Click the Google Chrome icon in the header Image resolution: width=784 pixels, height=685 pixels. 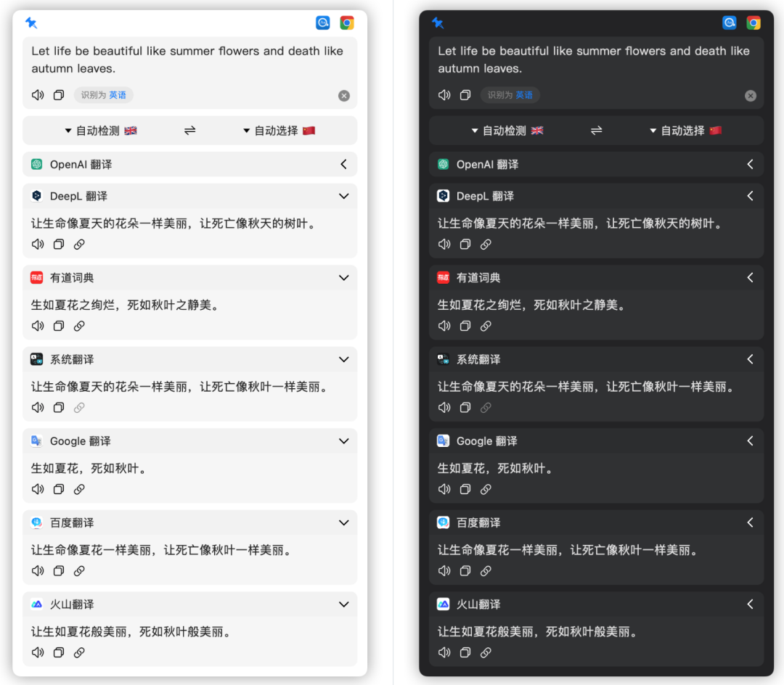point(347,22)
